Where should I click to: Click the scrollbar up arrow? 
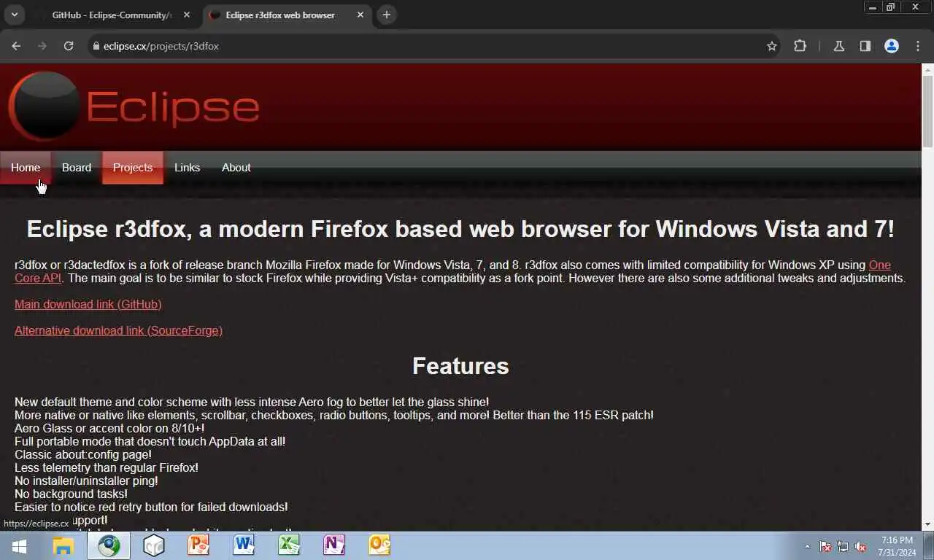pos(927,70)
